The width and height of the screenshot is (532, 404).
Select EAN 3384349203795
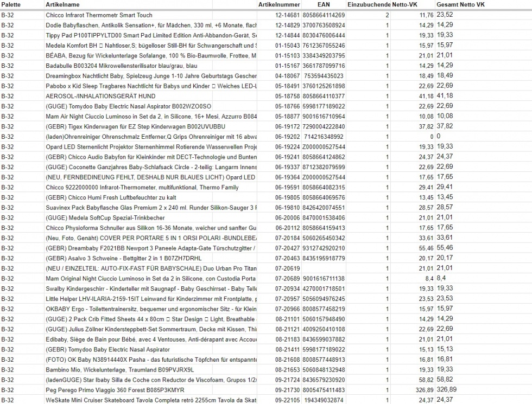click(324, 56)
